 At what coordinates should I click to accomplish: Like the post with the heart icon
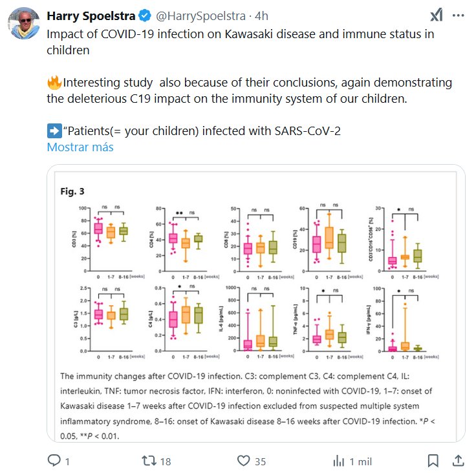pyautogui.click(x=243, y=461)
